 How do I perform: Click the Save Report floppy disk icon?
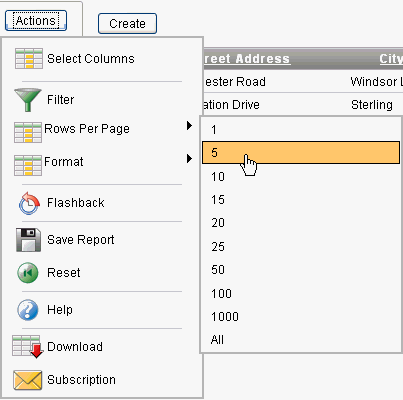[29, 240]
